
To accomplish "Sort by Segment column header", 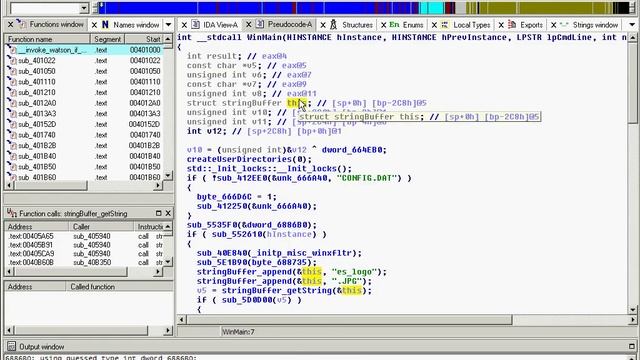I will click(107, 39).
